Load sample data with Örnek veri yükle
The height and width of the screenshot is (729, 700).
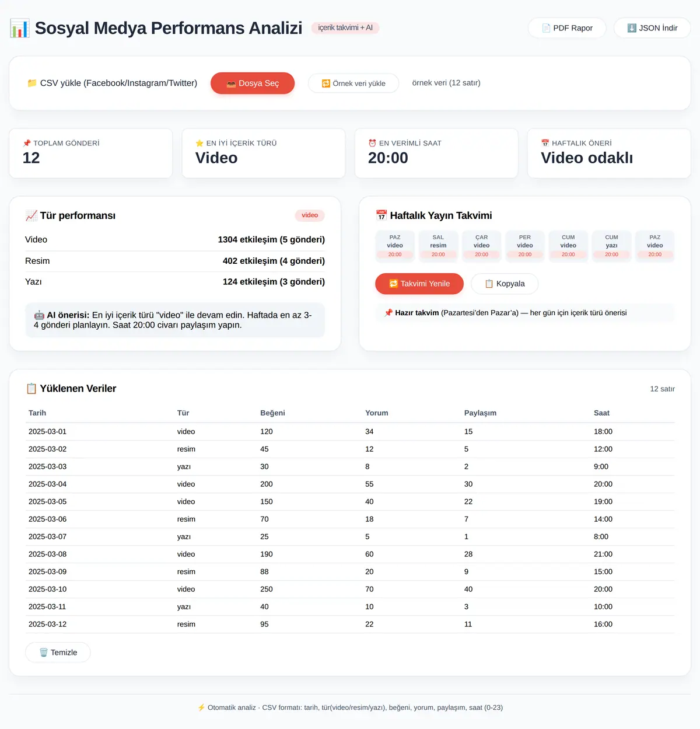(x=353, y=83)
